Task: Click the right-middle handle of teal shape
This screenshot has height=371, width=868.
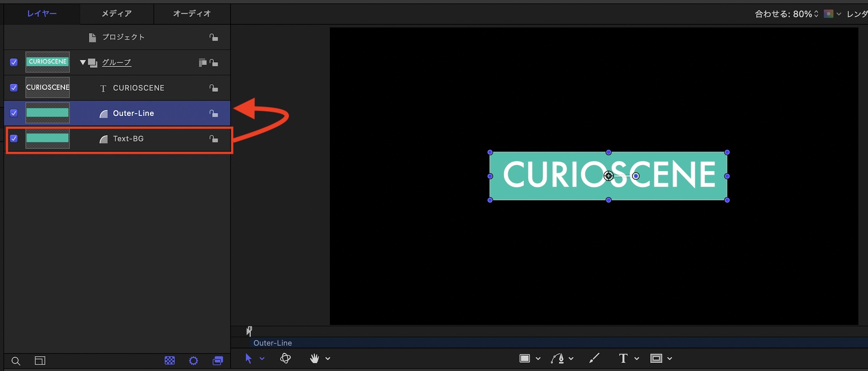Action: (x=727, y=176)
